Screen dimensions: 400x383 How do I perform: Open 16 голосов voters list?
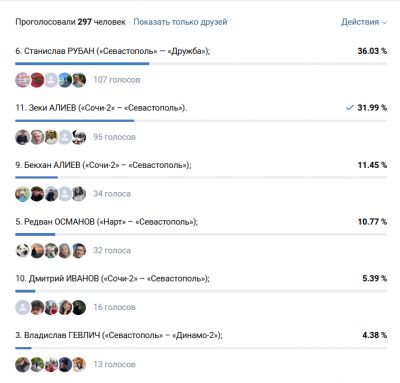114,307
